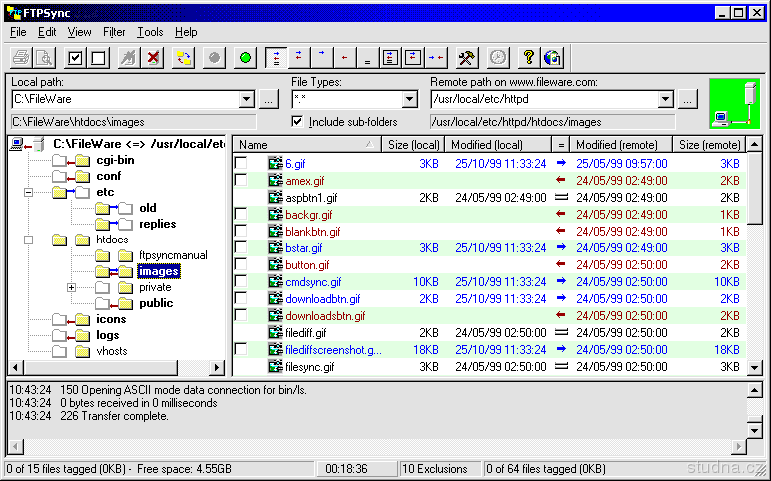Open the File Types dropdown
This screenshot has width=771, height=481.
click(x=408, y=99)
